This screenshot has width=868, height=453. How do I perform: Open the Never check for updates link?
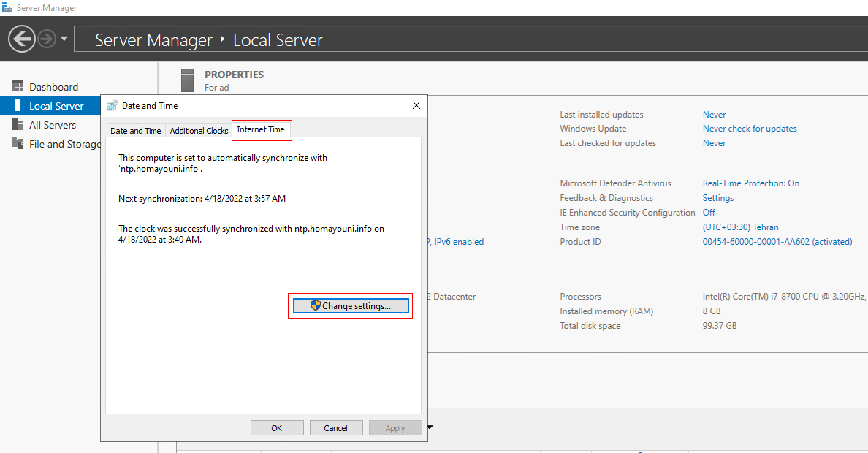point(750,129)
